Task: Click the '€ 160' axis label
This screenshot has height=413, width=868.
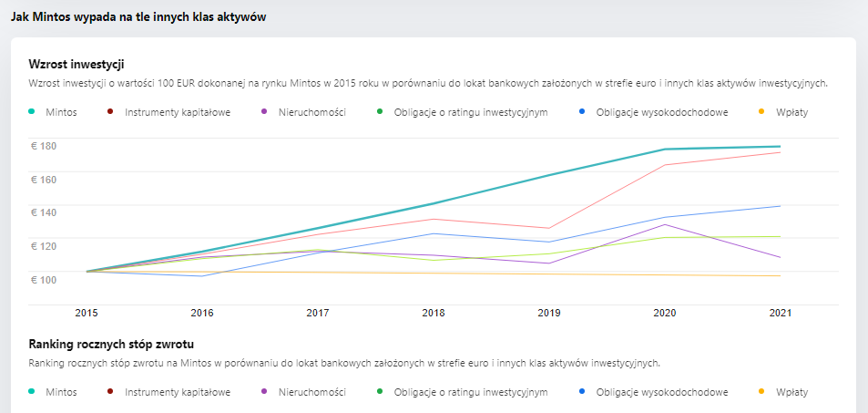Action: point(45,179)
